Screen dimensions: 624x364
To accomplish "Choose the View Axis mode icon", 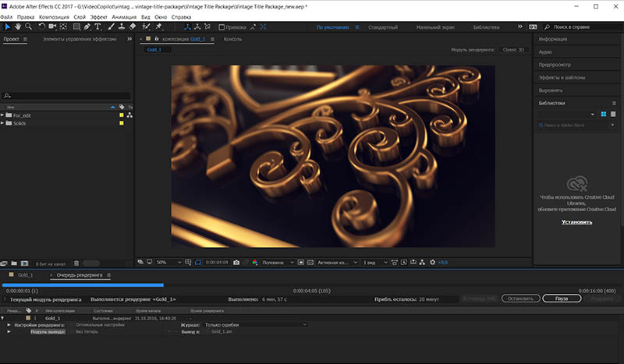I will point(207,27).
